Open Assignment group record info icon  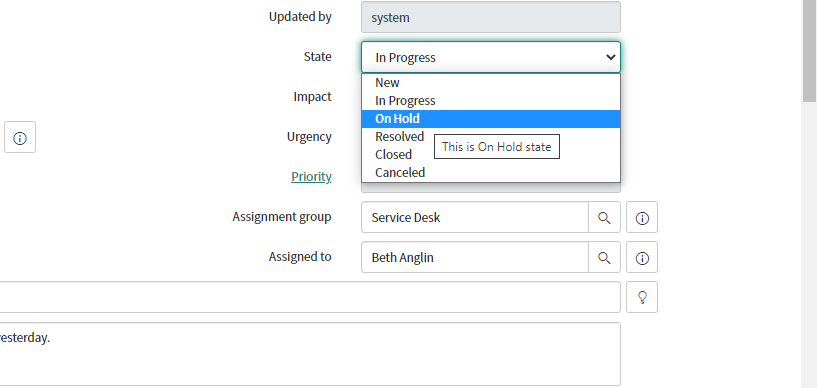tap(642, 217)
